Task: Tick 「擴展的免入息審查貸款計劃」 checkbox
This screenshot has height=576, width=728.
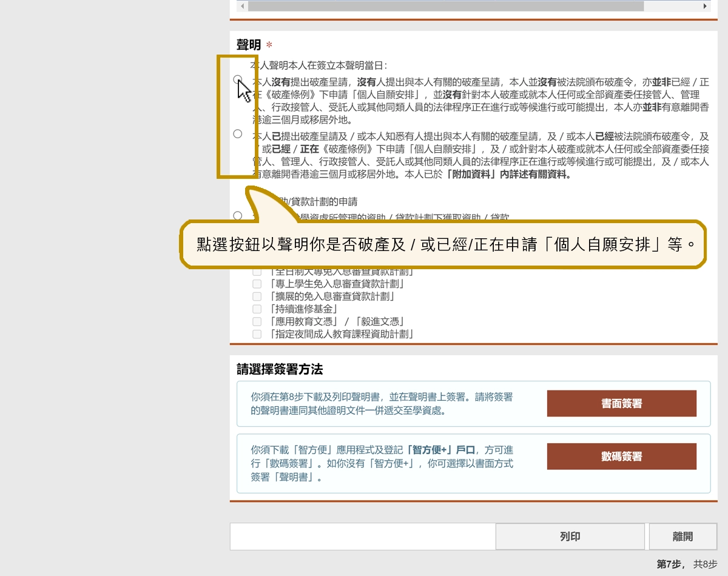Action: point(257,296)
